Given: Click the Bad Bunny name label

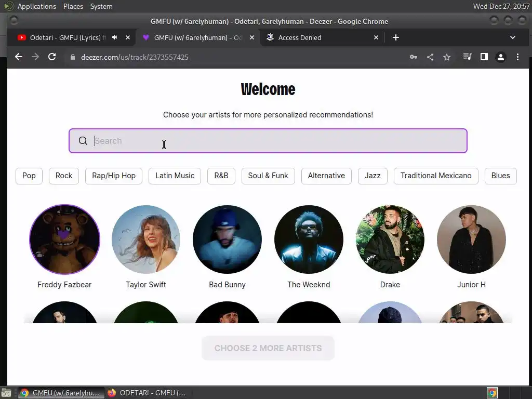Looking at the screenshot, I should pyautogui.click(x=228, y=285).
